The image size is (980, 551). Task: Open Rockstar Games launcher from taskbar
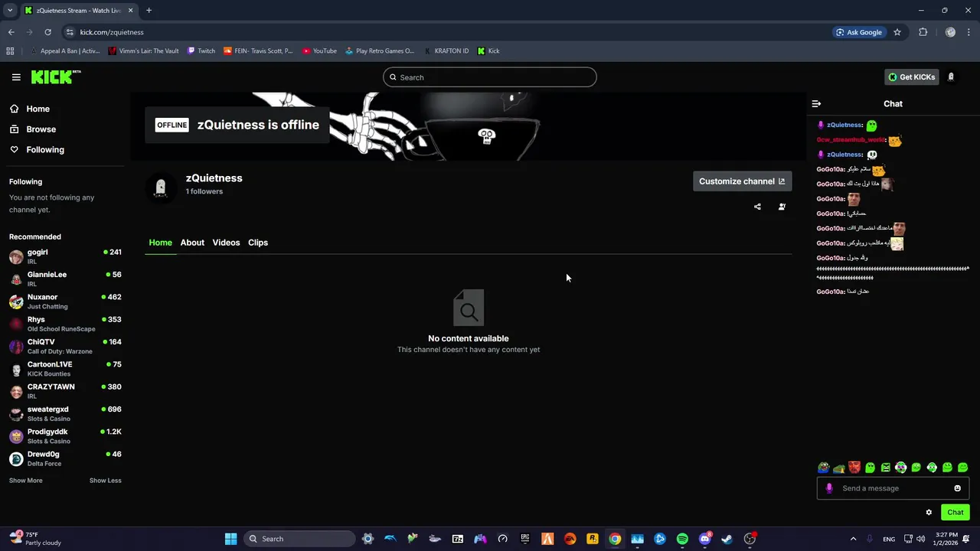point(593,539)
